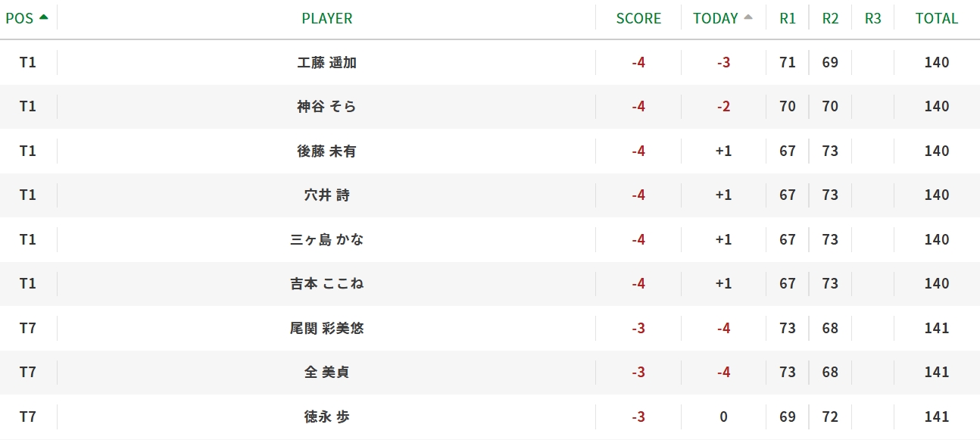Select the 尾関 彩美悠 row name
The width and height of the screenshot is (980, 440).
(326, 329)
